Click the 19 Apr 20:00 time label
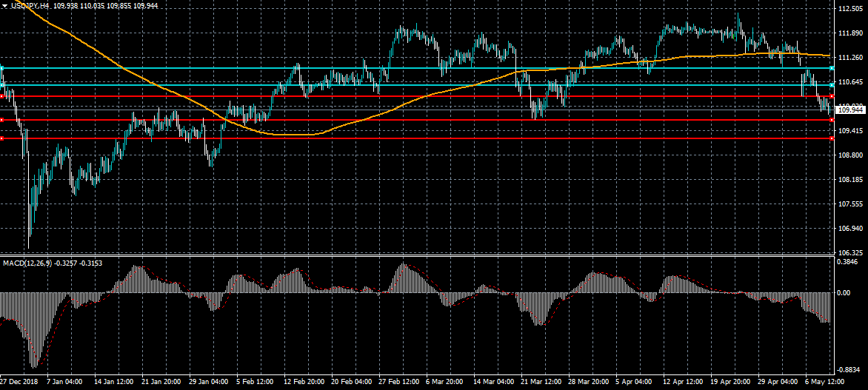 730,382
